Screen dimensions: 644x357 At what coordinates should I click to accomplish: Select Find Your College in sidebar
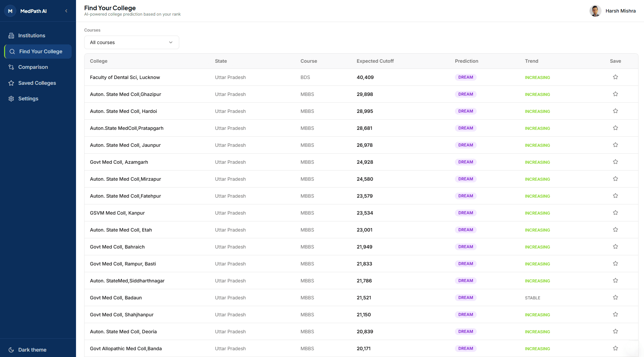(40, 52)
